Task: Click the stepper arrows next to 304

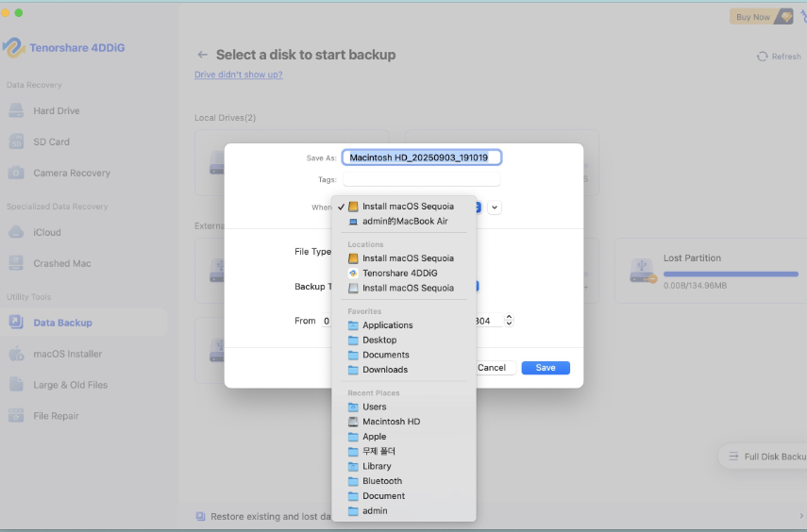Action: (x=509, y=321)
